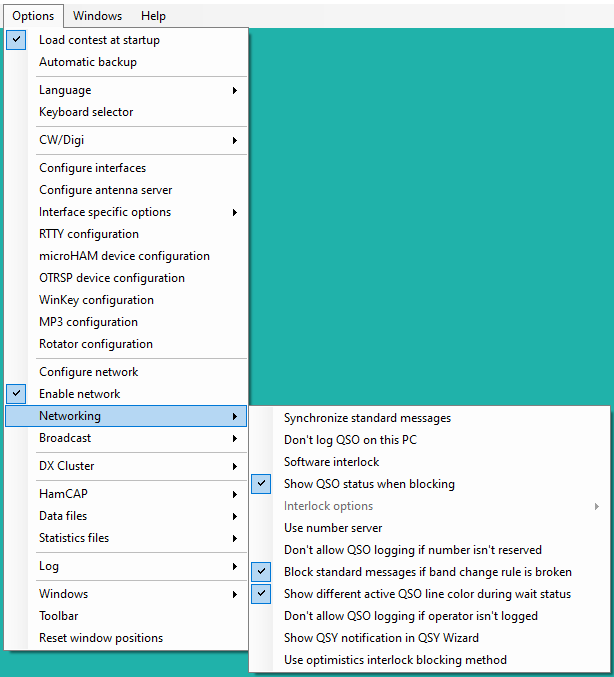The height and width of the screenshot is (677, 614).
Task: Open the DX Cluster submenu
Action: point(126,466)
